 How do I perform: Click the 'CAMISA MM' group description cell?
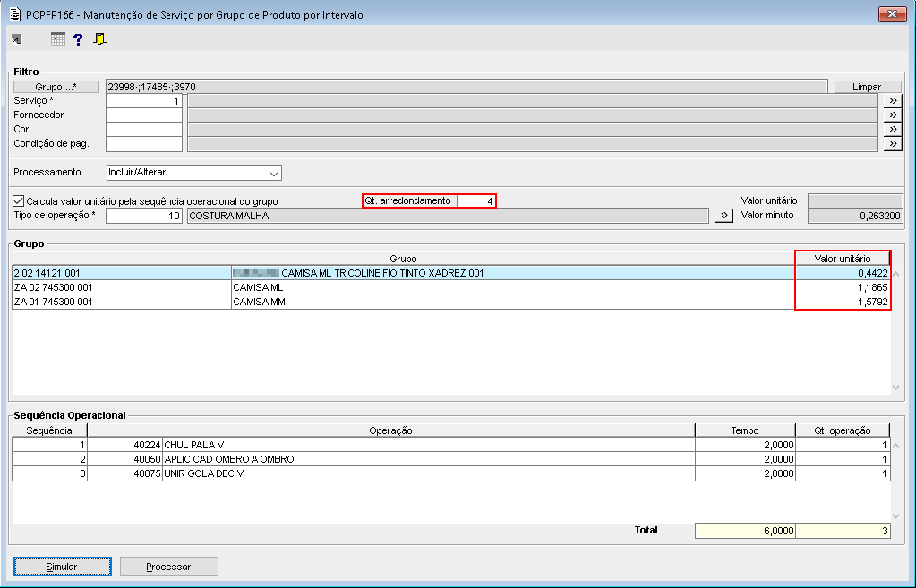(x=513, y=302)
